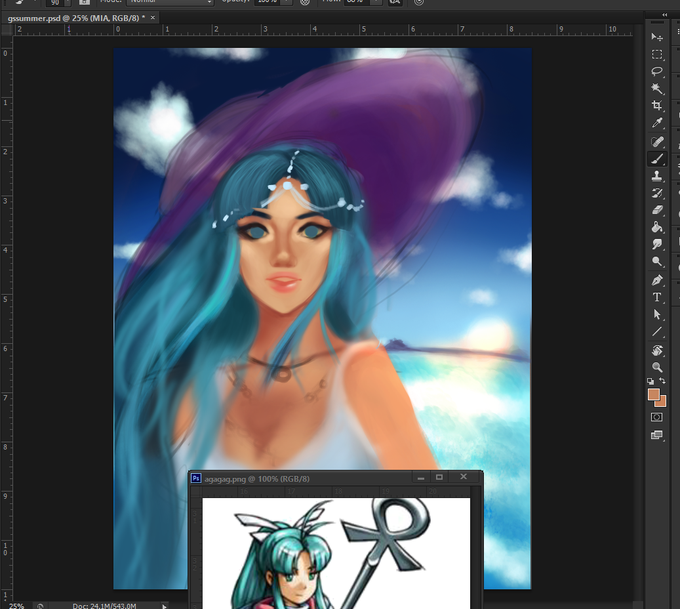This screenshot has width=680, height=609.
Task: Click the Opacity value field
Action: (x=268, y=2)
